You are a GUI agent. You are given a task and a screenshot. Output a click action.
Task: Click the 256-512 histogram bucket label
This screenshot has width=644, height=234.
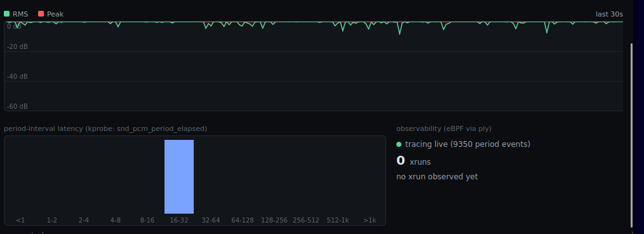tap(306, 221)
